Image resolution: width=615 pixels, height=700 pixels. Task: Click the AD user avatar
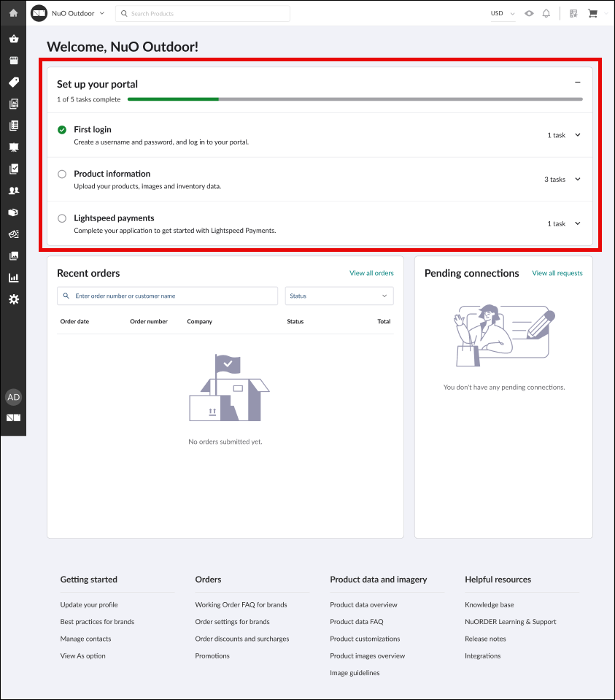13,397
